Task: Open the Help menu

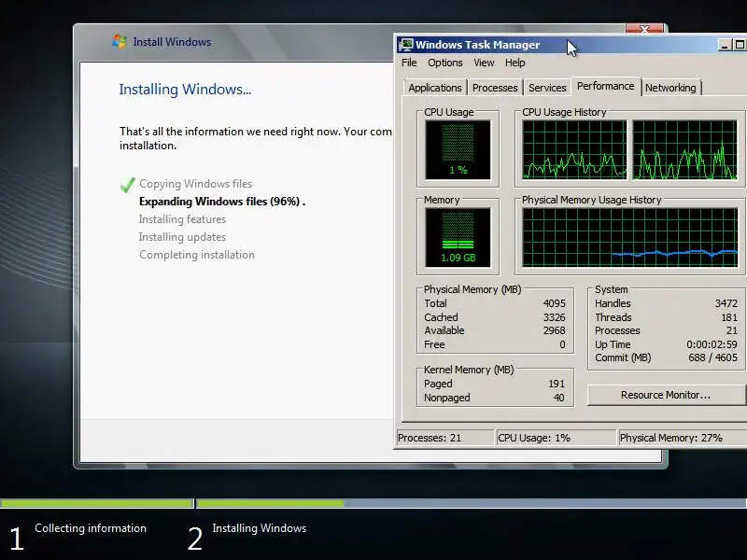Action: [x=515, y=63]
